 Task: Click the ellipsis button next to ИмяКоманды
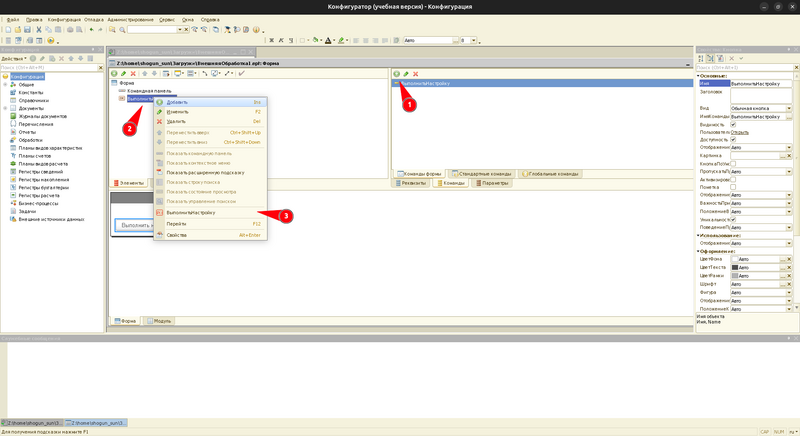(x=789, y=117)
